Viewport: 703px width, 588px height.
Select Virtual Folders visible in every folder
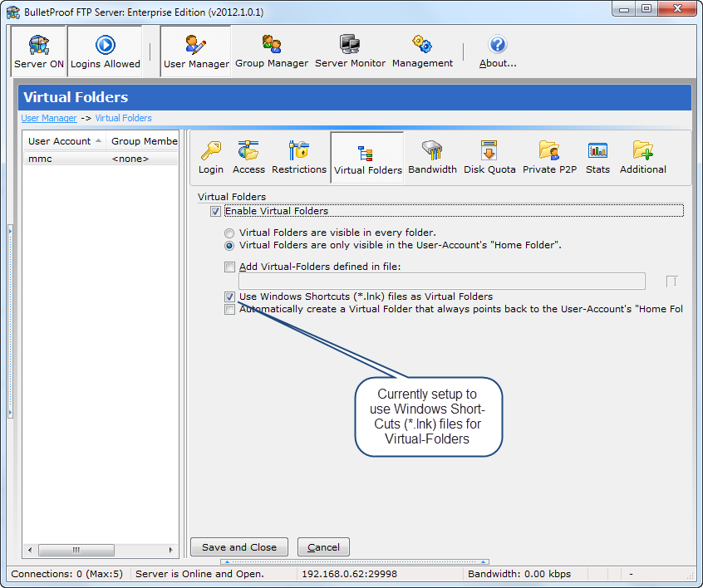point(229,233)
